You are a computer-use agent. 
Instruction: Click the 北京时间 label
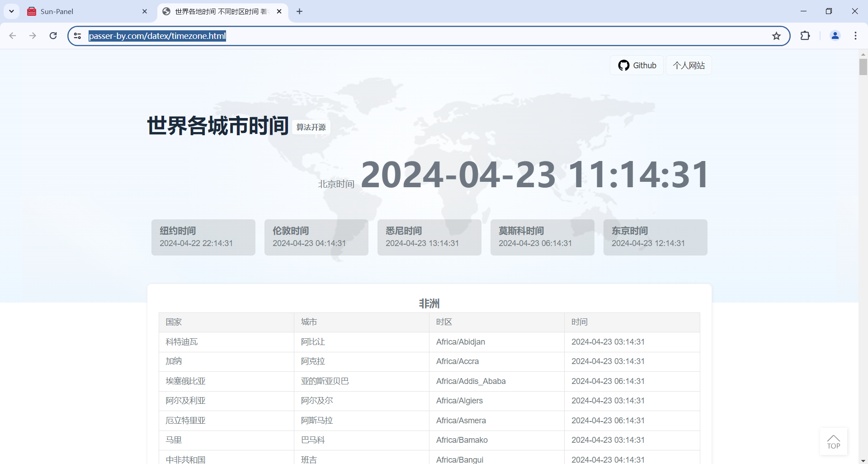[336, 184]
